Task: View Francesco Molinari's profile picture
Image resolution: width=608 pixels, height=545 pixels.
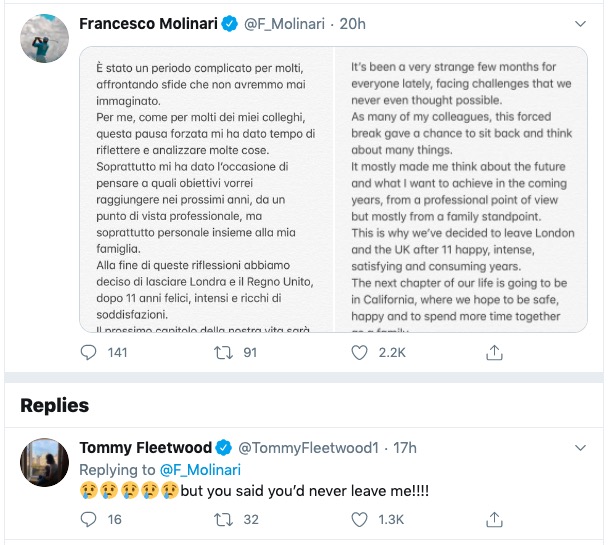Action: 42,37
